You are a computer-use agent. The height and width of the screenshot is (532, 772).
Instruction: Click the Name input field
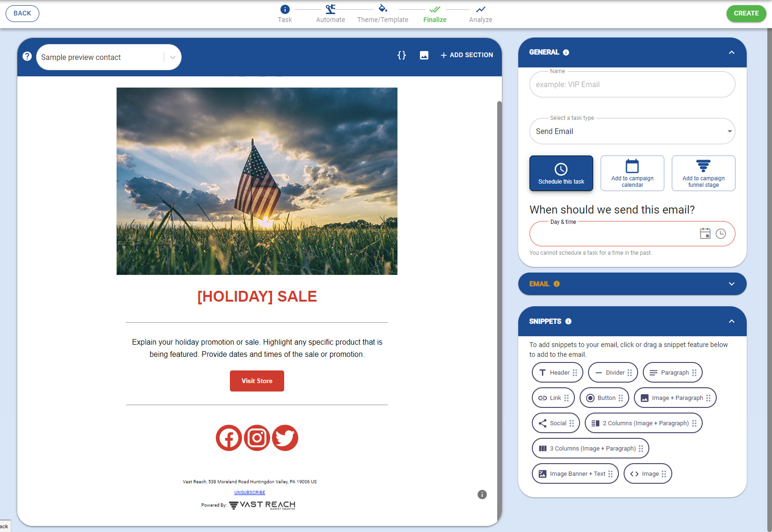click(632, 84)
